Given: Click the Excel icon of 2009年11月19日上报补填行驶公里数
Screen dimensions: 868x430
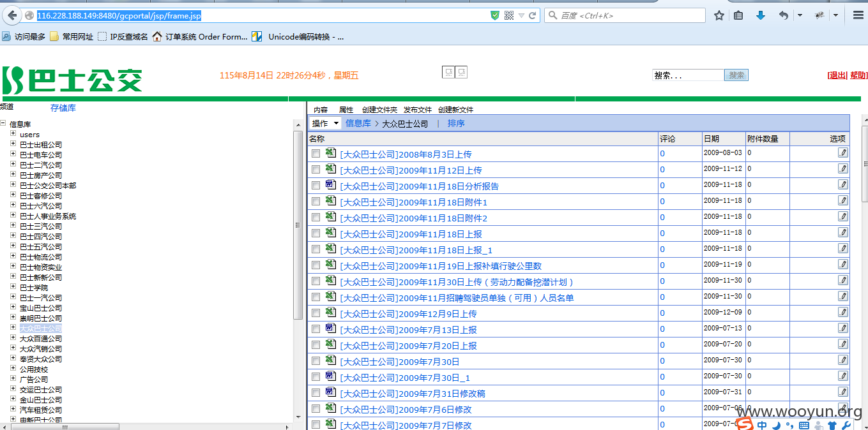Looking at the screenshot, I should click(x=330, y=265).
